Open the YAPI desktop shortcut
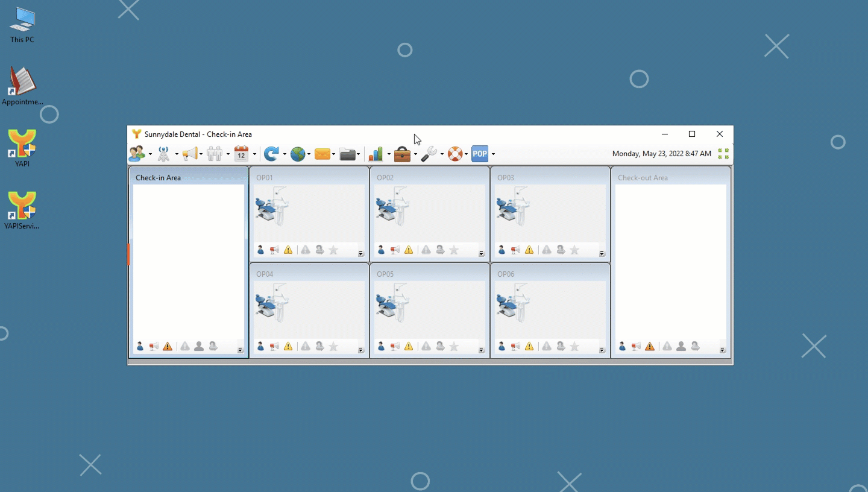 (22, 148)
